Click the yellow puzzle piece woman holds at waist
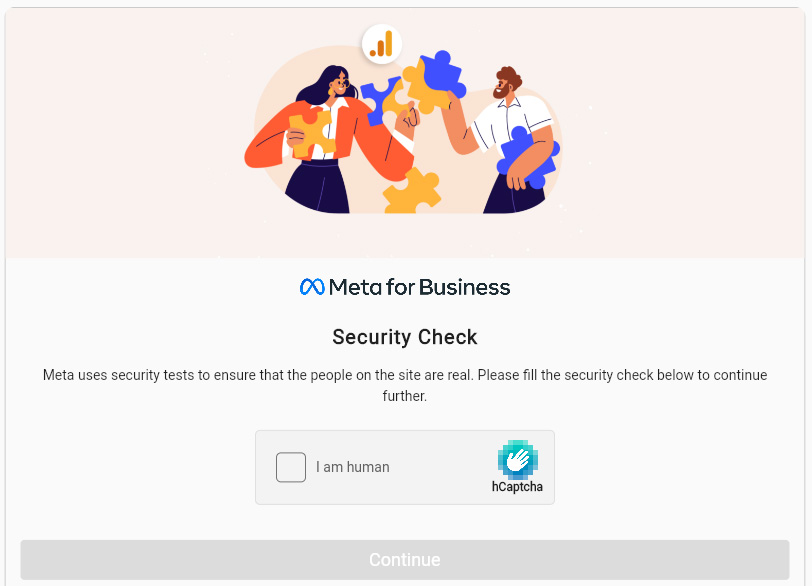Screen dimensions: 812x586 pos(311,134)
